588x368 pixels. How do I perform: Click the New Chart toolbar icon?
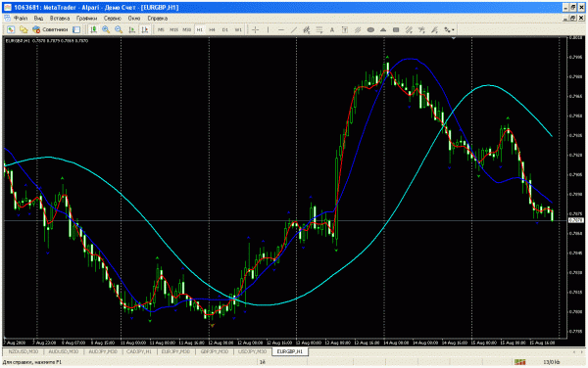click(11, 29)
